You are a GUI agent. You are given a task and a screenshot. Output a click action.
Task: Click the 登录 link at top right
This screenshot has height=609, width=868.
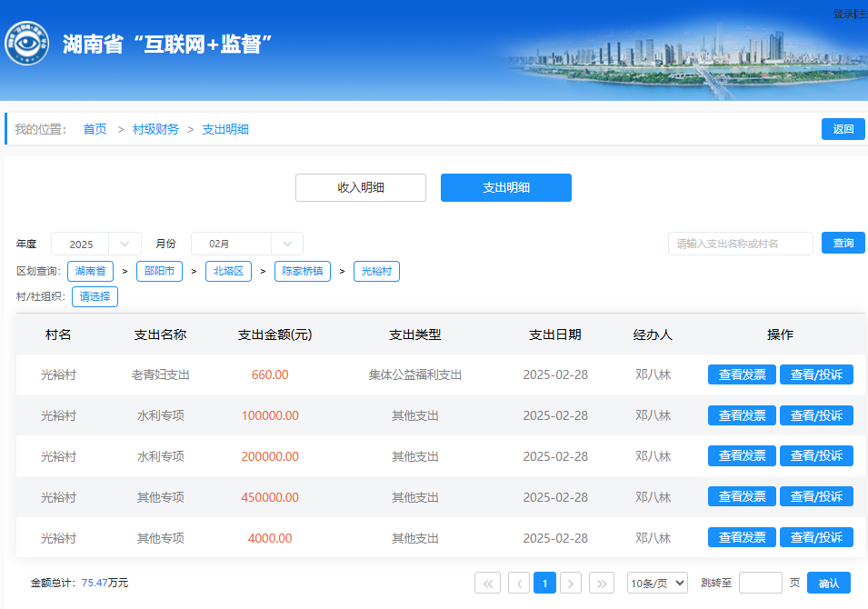[843, 14]
